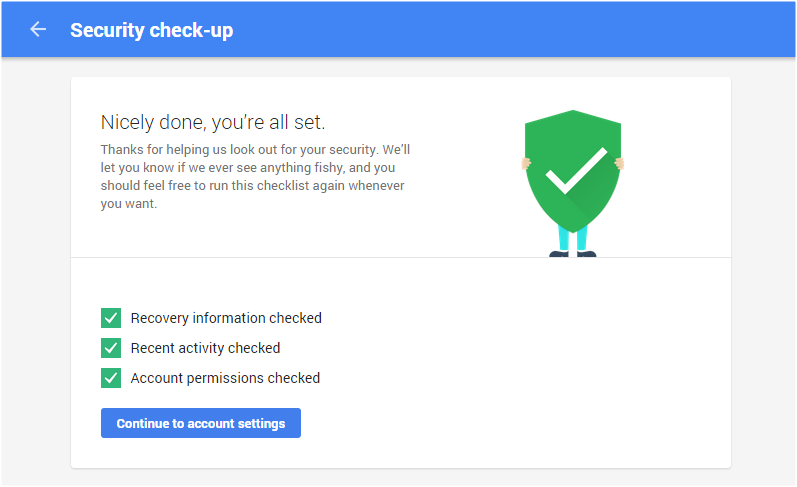Toggle the Recovery information checked checkbox
The height and width of the screenshot is (487, 797).
click(x=111, y=318)
